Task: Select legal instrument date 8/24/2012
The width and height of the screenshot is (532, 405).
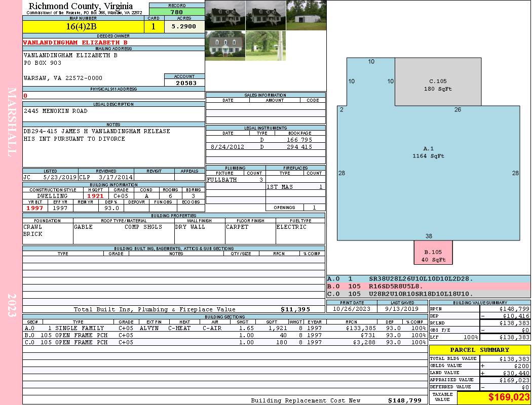Action: click(x=227, y=147)
